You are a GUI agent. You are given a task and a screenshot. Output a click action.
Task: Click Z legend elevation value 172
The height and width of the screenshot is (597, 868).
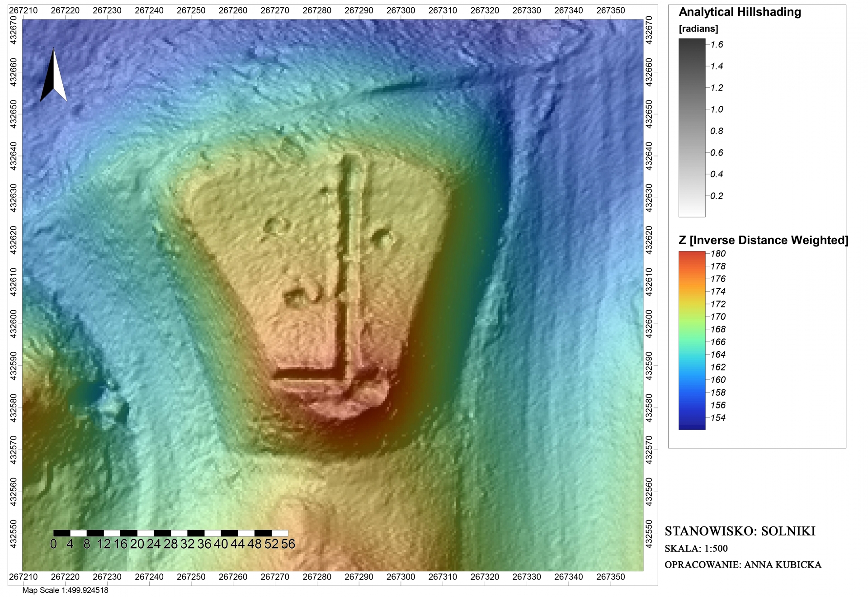click(718, 304)
